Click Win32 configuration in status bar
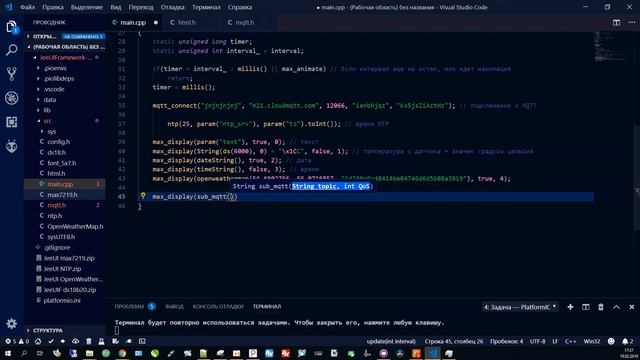The image size is (640, 360). [x=592, y=341]
